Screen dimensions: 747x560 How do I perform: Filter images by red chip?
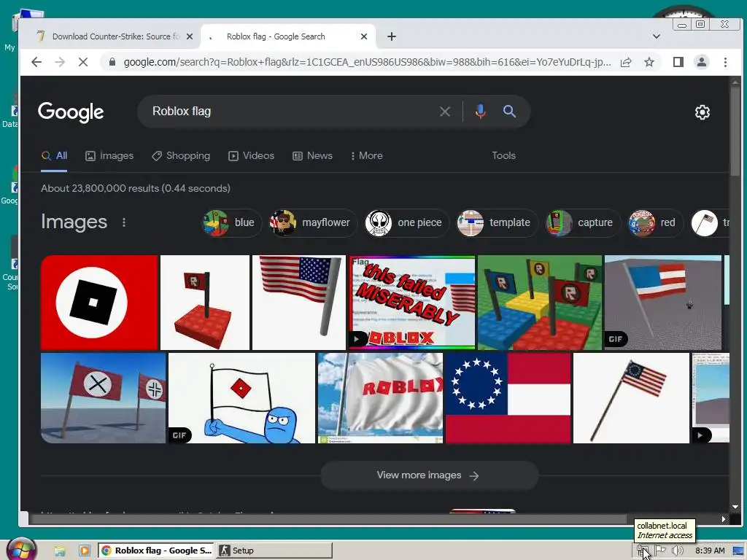click(x=654, y=222)
